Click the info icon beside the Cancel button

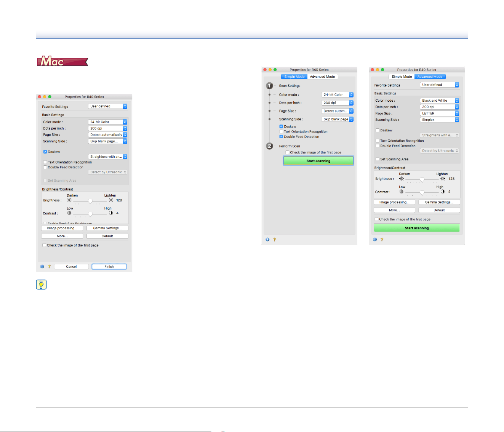click(x=42, y=267)
